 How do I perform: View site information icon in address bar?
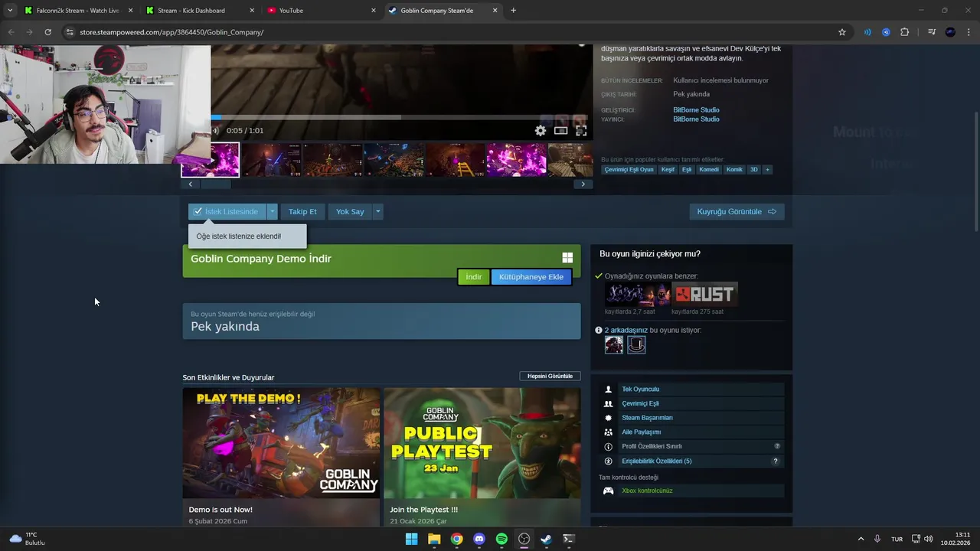pos(70,32)
